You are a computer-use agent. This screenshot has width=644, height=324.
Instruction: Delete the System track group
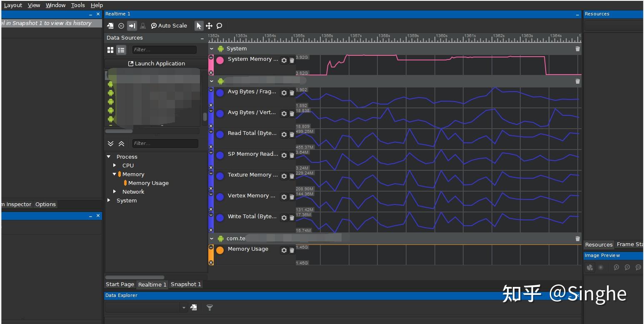point(577,49)
